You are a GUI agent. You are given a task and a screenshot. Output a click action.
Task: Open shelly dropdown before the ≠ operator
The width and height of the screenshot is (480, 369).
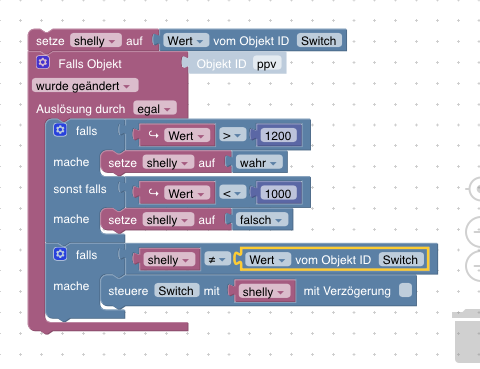(x=169, y=260)
